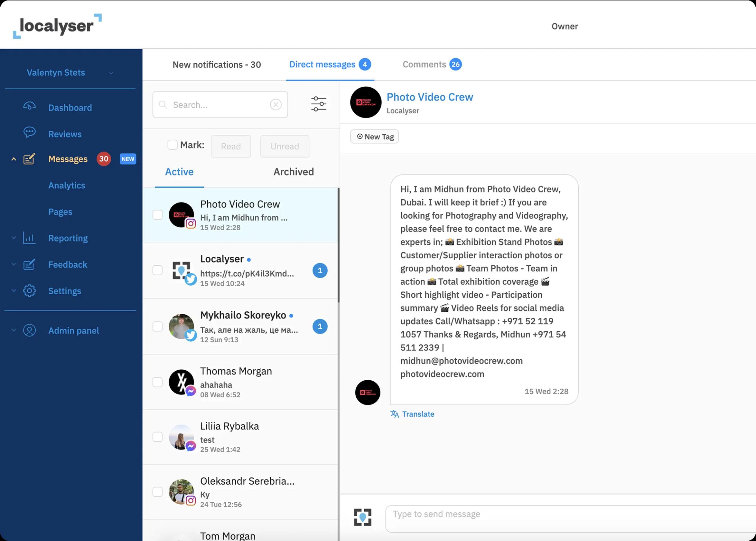This screenshot has width=756, height=541.
Task: Open the message filter sliders icon
Action: click(x=319, y=104)
